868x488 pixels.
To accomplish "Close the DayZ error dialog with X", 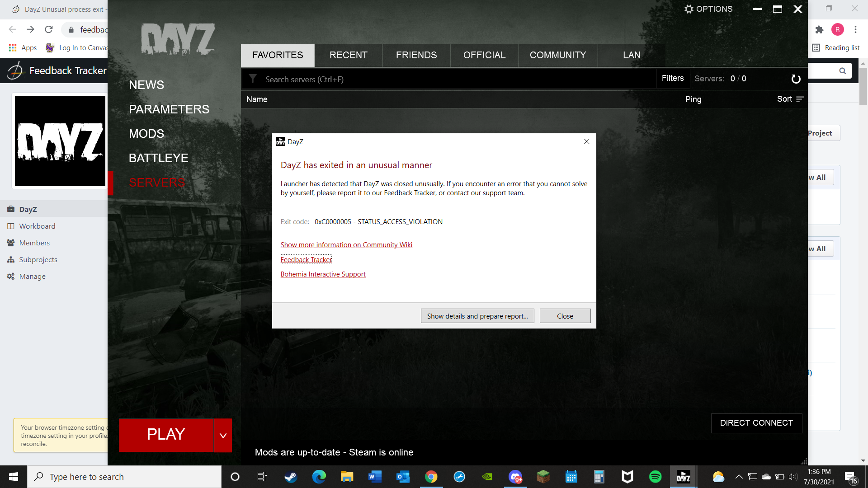I will click(586, 141).
